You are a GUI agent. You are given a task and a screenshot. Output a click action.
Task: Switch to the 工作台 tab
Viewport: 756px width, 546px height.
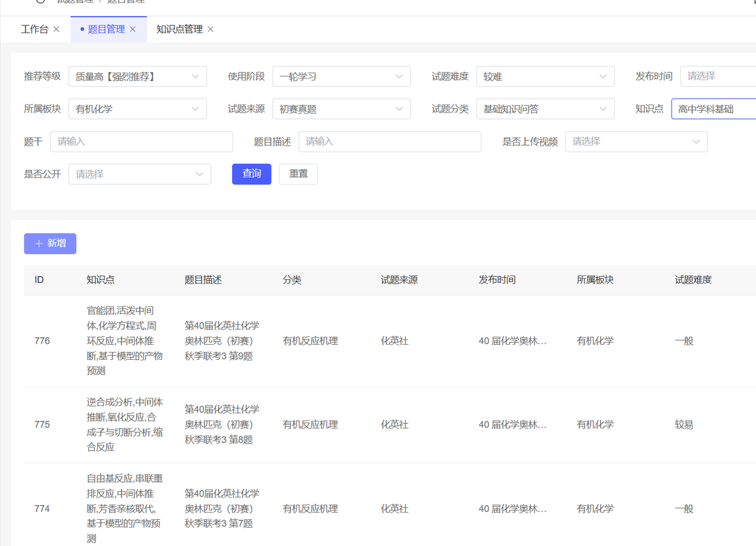pos(35,29)
